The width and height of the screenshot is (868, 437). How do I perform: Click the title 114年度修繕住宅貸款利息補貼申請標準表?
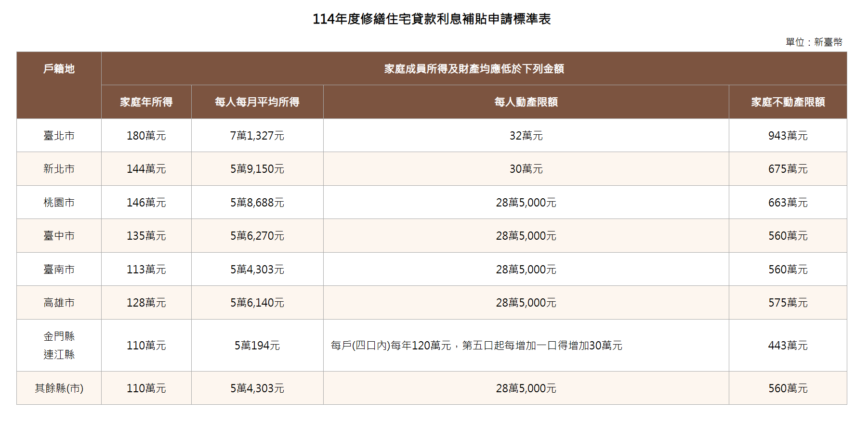click(432, 19)
